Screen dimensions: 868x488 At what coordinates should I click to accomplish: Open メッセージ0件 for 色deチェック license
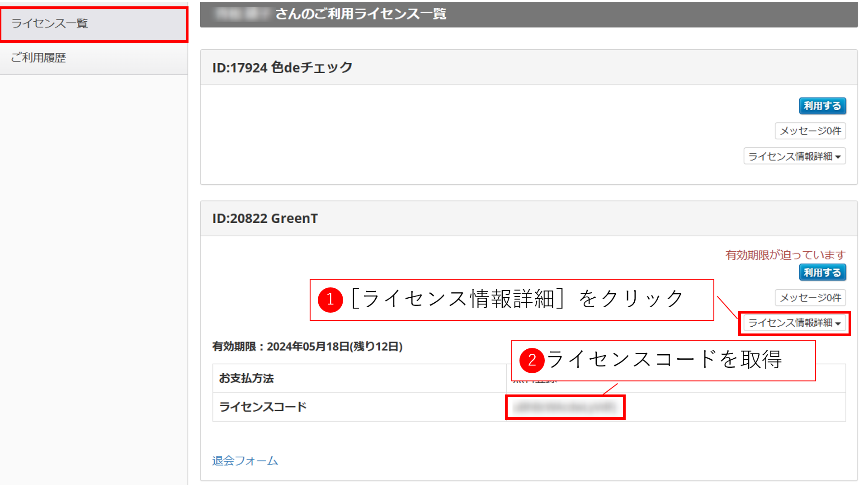[810, 131]
